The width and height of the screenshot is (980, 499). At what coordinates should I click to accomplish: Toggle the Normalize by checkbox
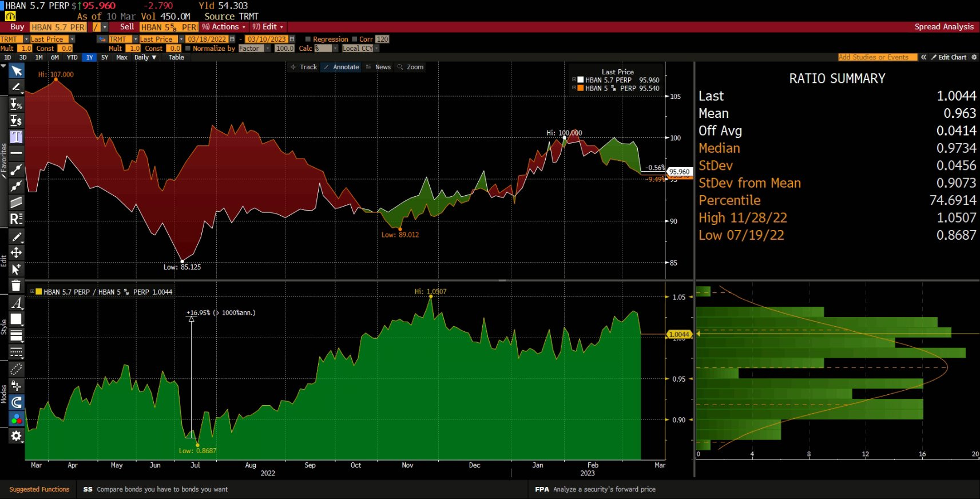click(x=188, y=48)
